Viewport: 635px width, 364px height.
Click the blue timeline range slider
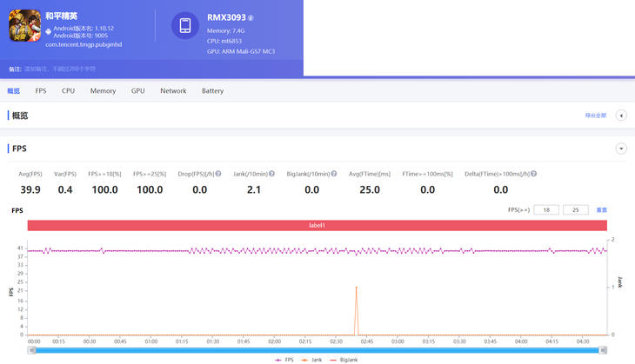click(317, 350)
